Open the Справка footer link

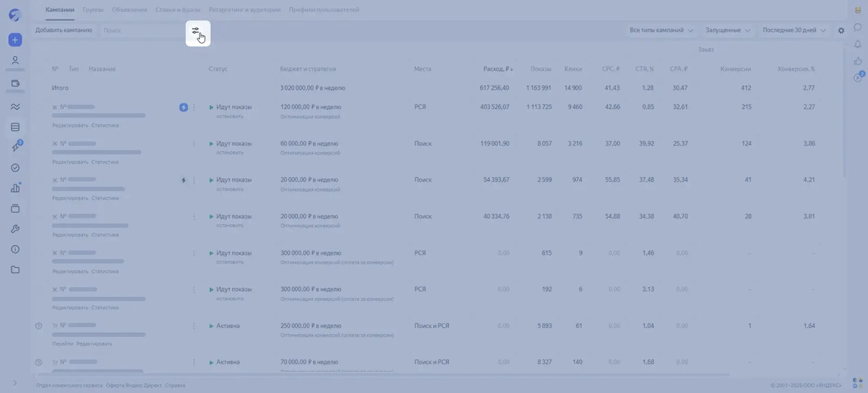coord(175,385)
